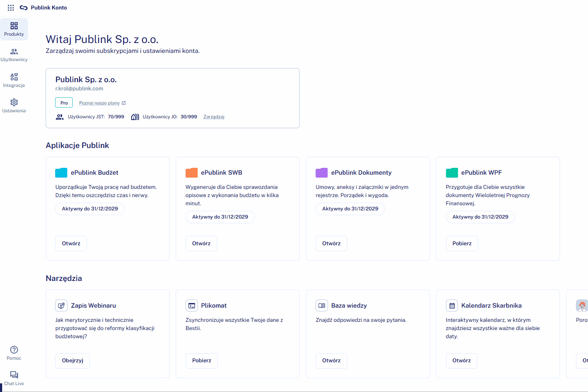Click the Zapis Webinaru icon
Screen dimensions: 588x392
coord(61,306)
